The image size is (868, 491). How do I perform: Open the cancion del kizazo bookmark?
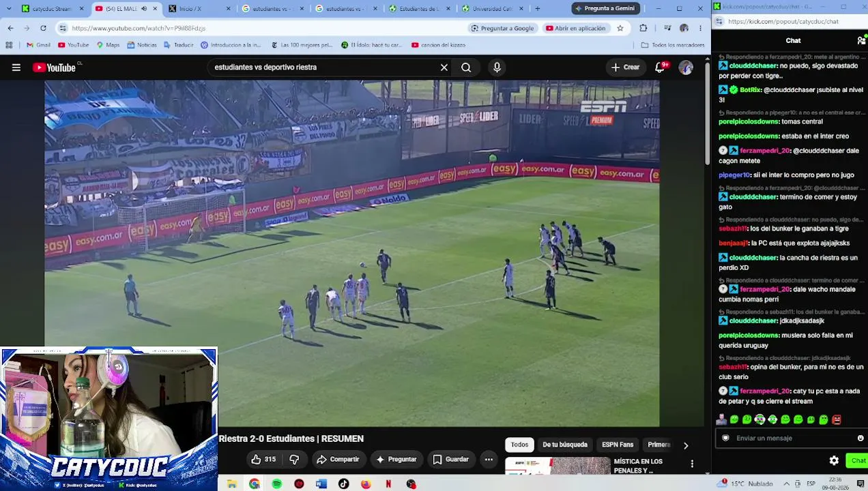point(438,45)
